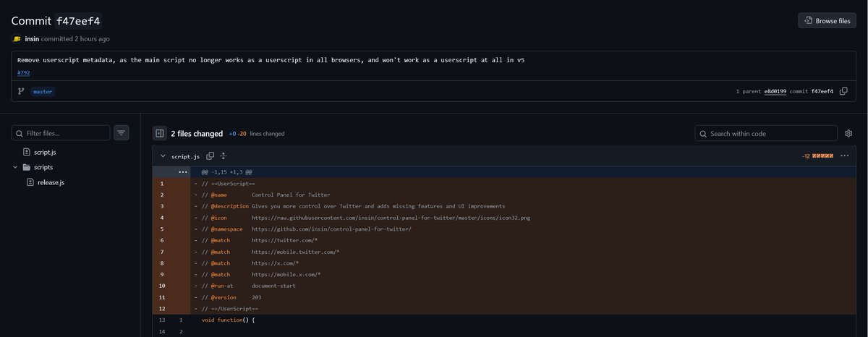Click the 2 files changed heading

coord(197,133)
